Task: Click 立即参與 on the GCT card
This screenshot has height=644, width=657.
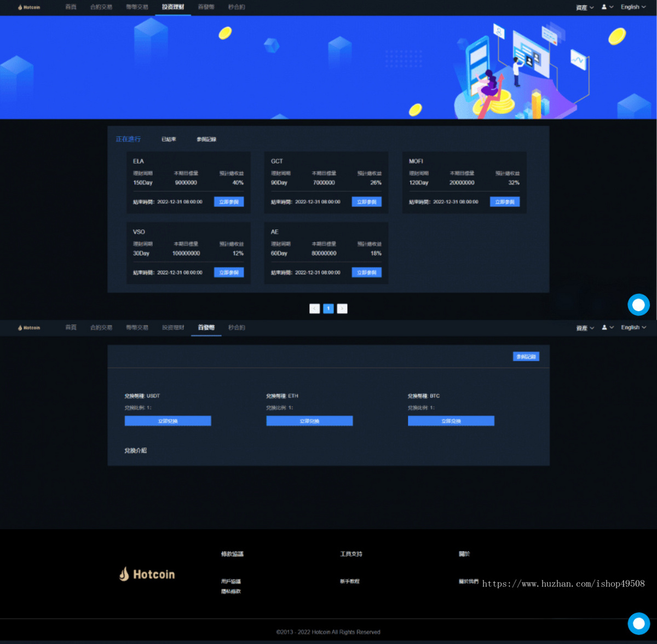Action: pos(367,202)
